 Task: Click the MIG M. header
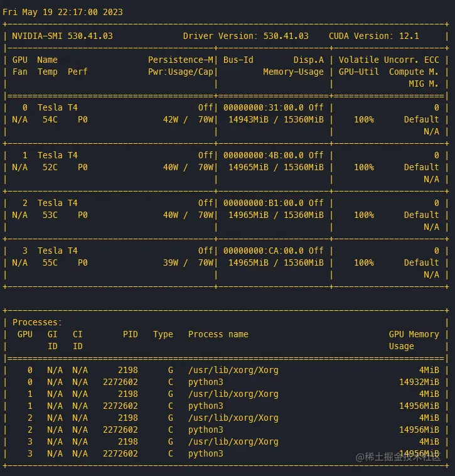424,84
